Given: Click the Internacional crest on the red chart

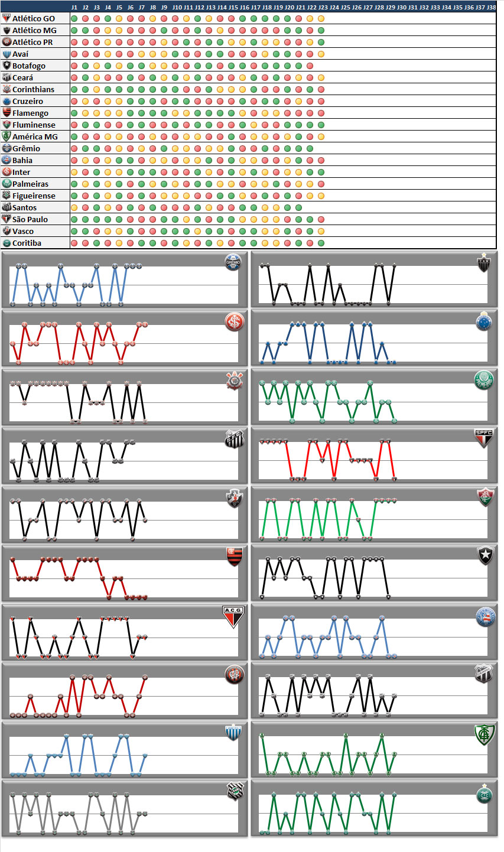Looking at the screenshot, I should (x=234, y=321).
